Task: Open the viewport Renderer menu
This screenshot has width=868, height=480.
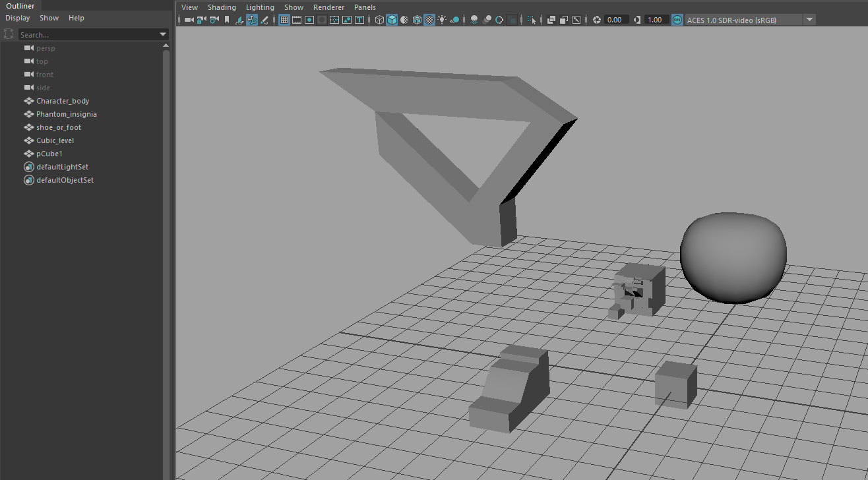Action: (328, 7)
